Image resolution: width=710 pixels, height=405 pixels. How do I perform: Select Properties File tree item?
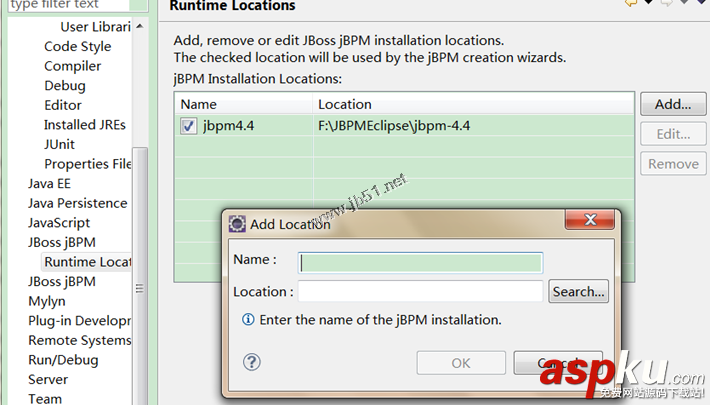(x=88, y=164)
